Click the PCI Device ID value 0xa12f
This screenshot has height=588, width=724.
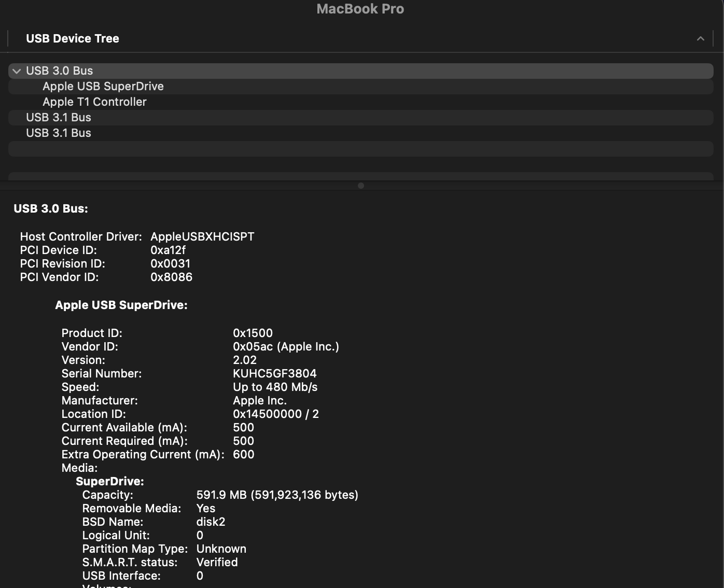168,250
